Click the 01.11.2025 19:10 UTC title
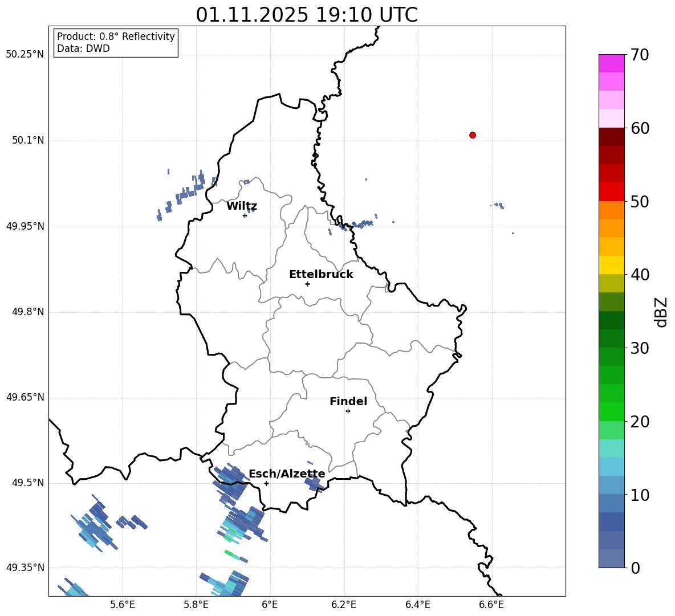 click(307, 15)
